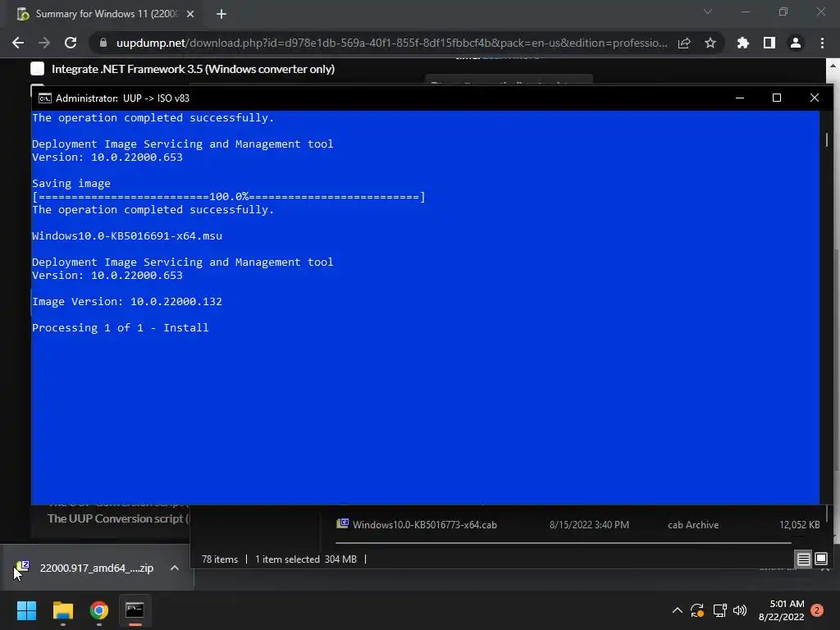Open the volume tray icon
The height and width of the screenshot is (630, 840).
[740, 610]
